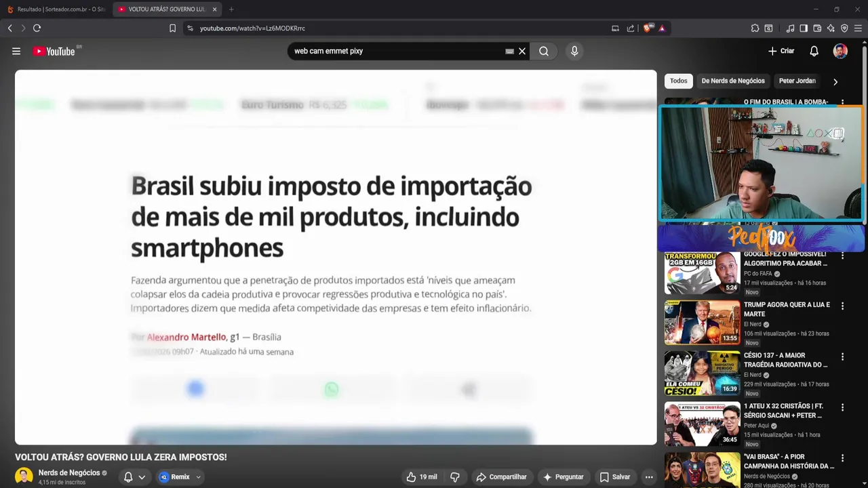Activate voice search microphone

pos(574,51)
